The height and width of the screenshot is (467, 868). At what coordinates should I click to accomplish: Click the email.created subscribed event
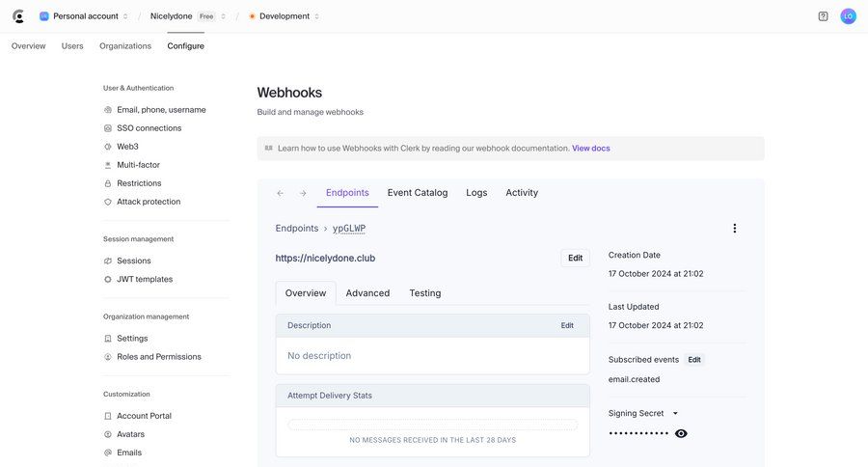pos(634,379)
